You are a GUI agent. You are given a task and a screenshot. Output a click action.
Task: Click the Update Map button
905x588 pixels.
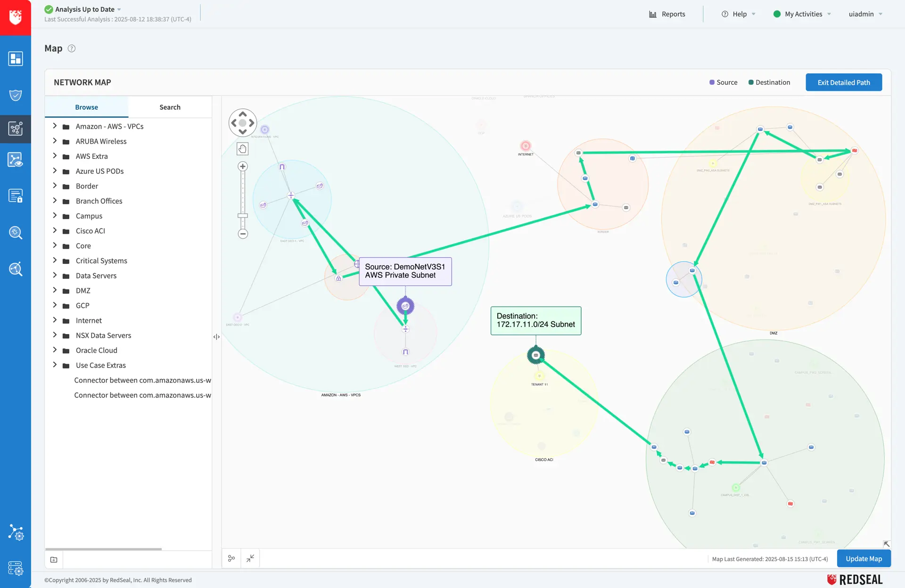coord(864,559)
